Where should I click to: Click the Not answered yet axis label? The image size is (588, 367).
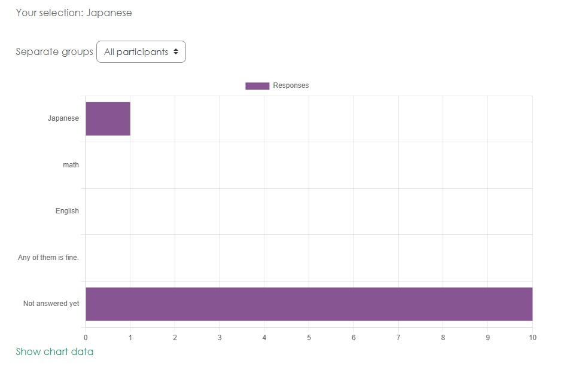coord(51,304)
